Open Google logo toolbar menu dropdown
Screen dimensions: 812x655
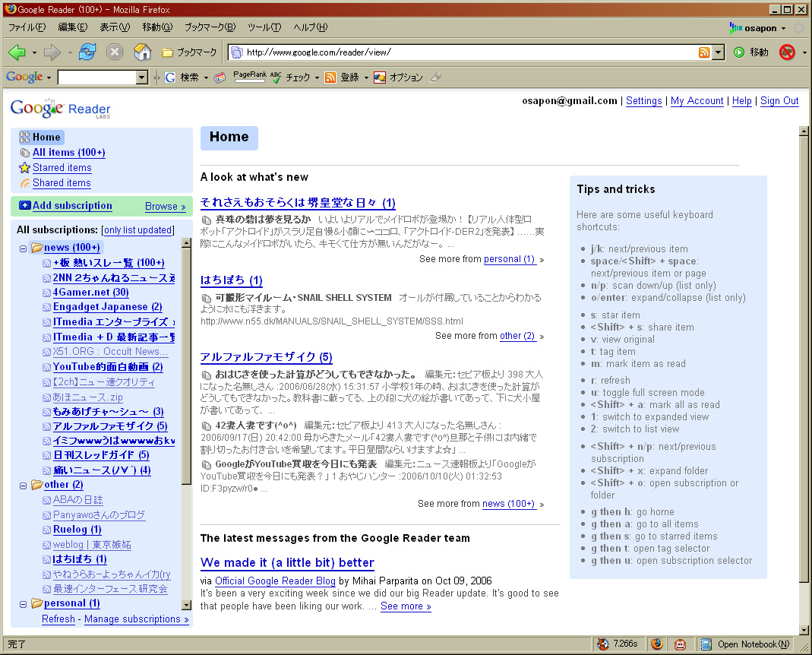49,78
